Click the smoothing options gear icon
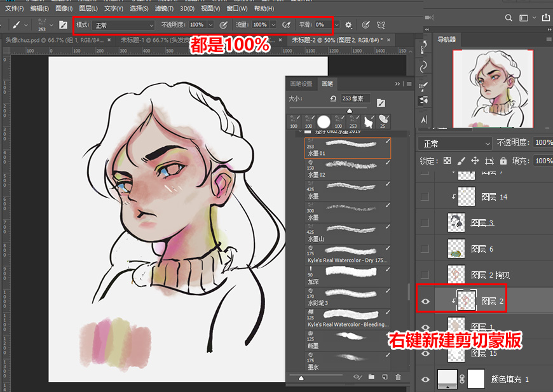This screenshot has height=392, width=553. tap(348, 25)
